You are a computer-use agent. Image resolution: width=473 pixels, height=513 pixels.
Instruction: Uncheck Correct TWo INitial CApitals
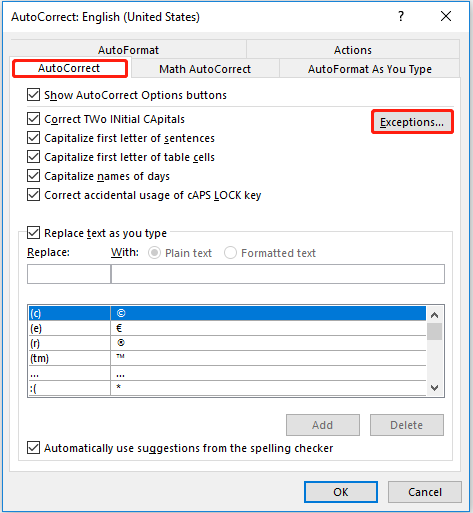click(x=33, y=119)
